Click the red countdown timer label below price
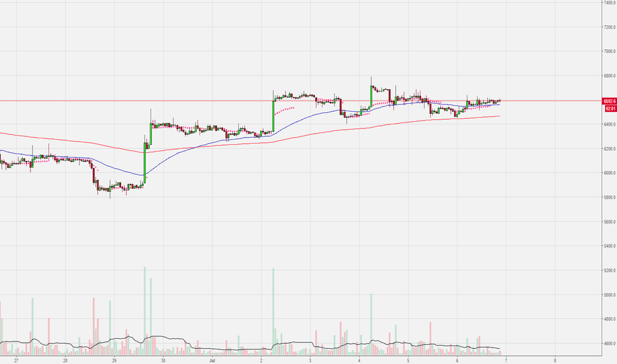The width and height of the screenshot is (617, 364). [610, 109]
